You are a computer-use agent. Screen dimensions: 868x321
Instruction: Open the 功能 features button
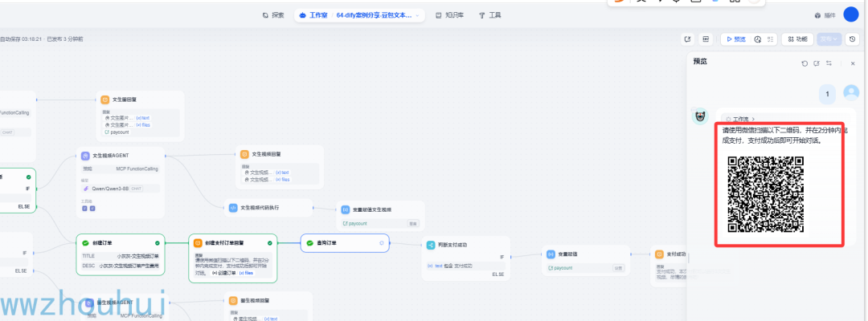click(798, 39)
